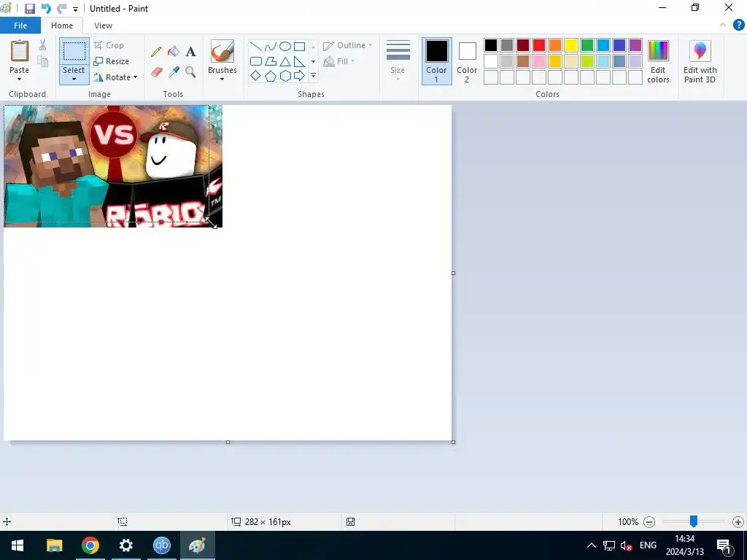Choose the Right arrow shape

point(300,76)
